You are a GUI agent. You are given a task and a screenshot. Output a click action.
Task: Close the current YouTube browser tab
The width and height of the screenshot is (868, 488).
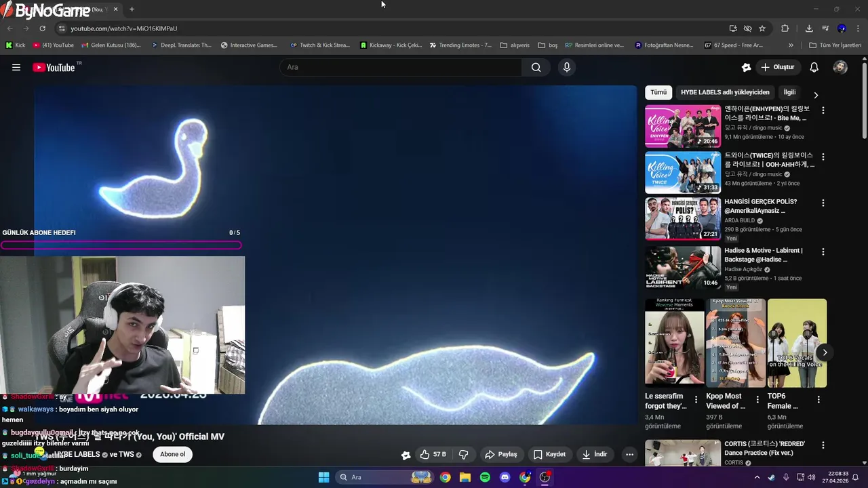[115, 9]
